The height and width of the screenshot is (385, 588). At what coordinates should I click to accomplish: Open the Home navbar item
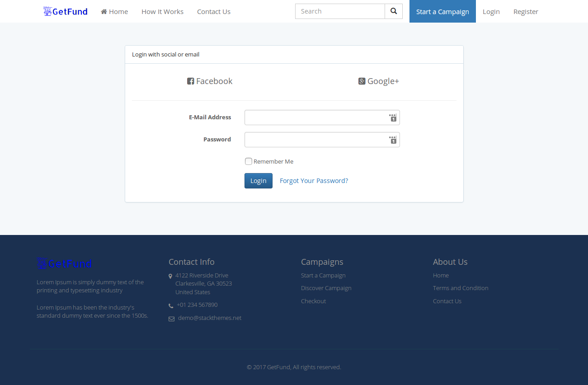coord(114,11)
